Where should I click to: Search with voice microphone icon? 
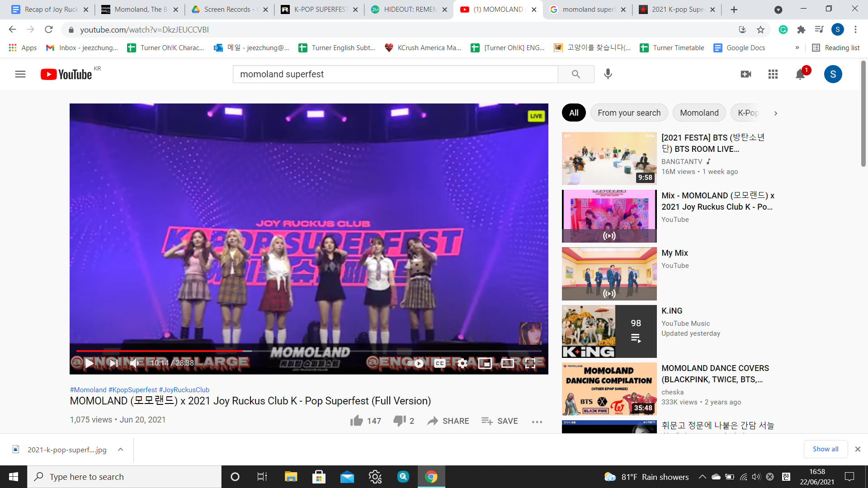tap(608, 74)
